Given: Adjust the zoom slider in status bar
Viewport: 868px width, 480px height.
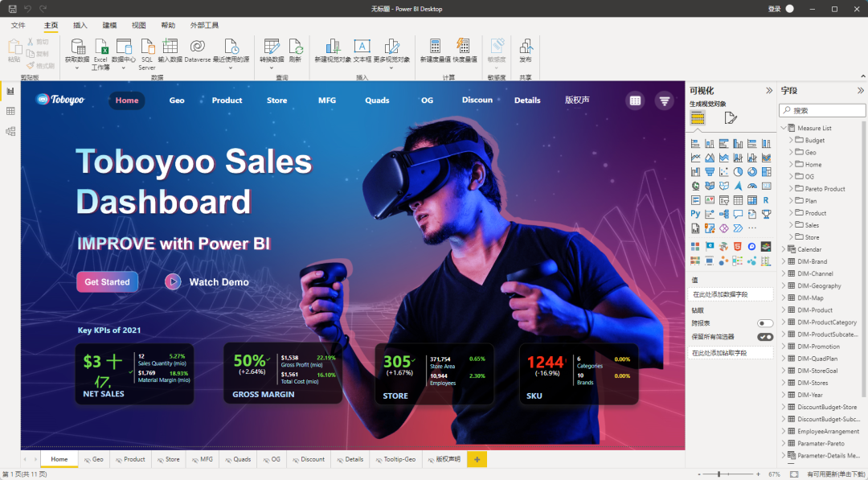Looking at the screenshot, I should coord(719,474).
